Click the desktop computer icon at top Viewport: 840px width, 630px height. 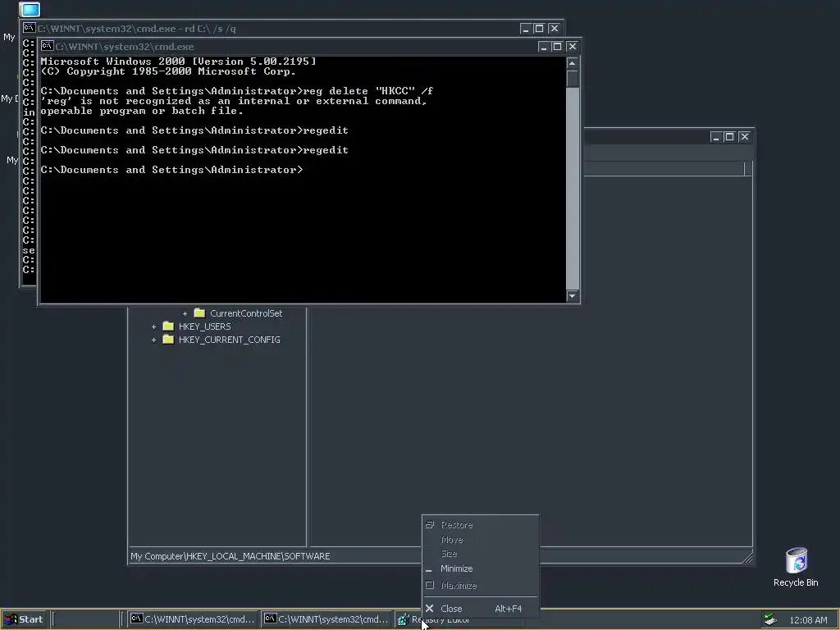[x=30, y=9]
